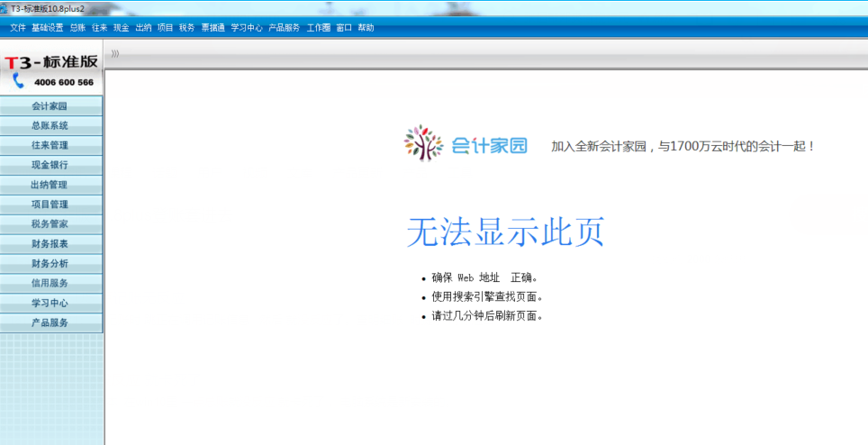Click the text 确保 Web 地址 正确
Image resolution: width=868 pixels, height=445 pixels.
(484, 277)
